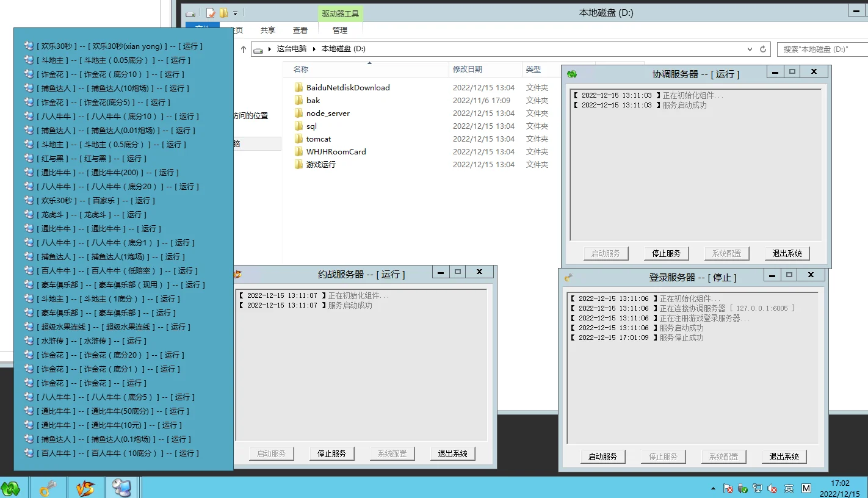
Task: Click 启动服务 in the login server window
Action: [x=602, y=457]
